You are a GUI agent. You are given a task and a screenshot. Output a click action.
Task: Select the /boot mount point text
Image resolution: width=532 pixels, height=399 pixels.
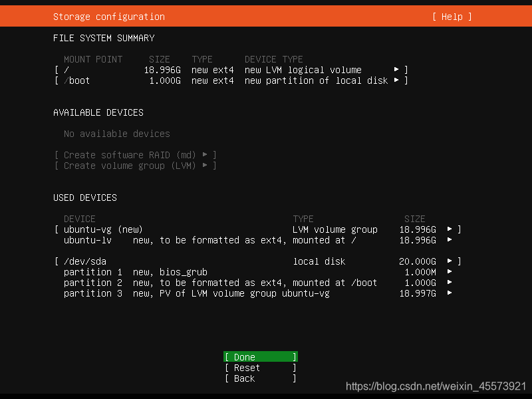[x=76, y=80]
